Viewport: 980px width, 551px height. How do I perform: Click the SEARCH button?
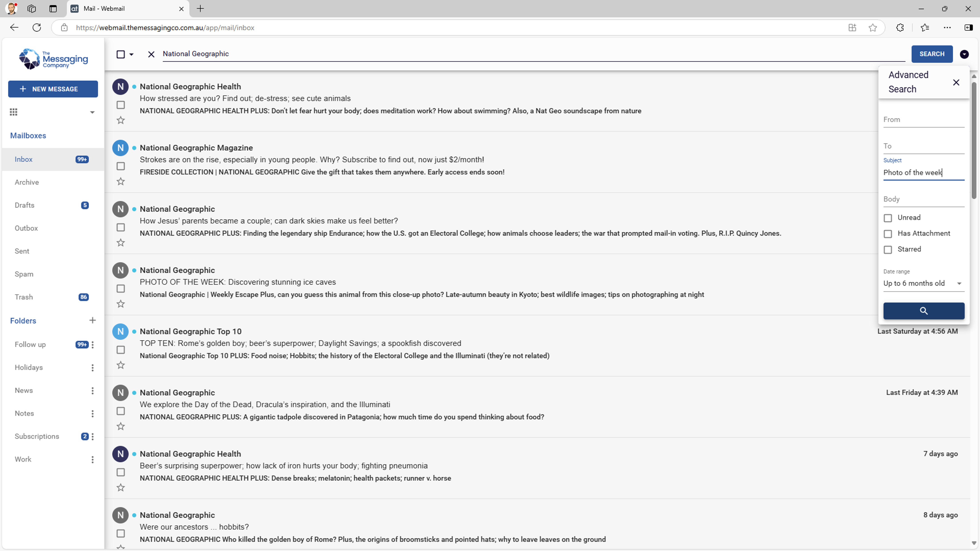[x=932, y=54]
